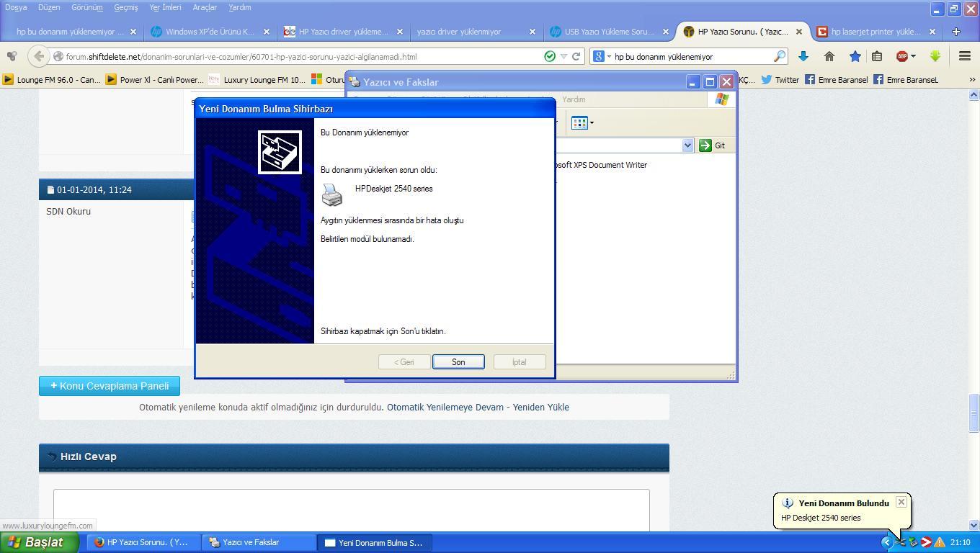Viewport: 980px width, 553px height.
Task: Open Luxury Lounge FM bookmark
Action: [x=257, y=80]
